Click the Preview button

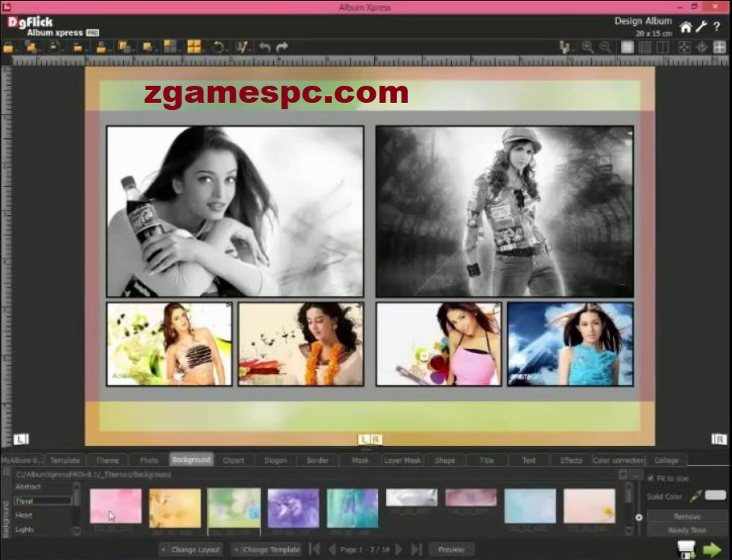[452, 549]
